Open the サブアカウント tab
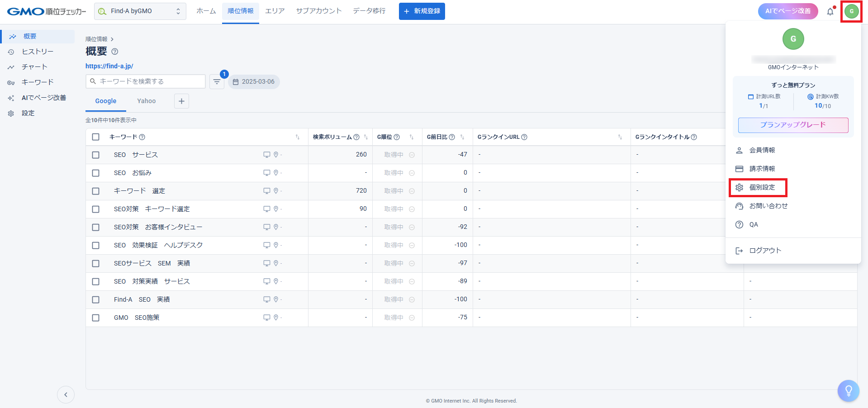The image size is (868, 408). click(319, 11)
